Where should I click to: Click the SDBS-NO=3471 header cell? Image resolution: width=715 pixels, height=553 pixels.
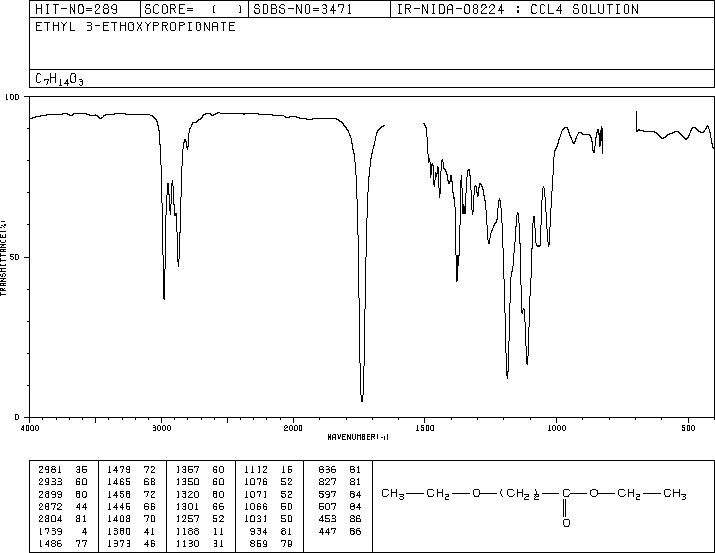coord(319,9)
